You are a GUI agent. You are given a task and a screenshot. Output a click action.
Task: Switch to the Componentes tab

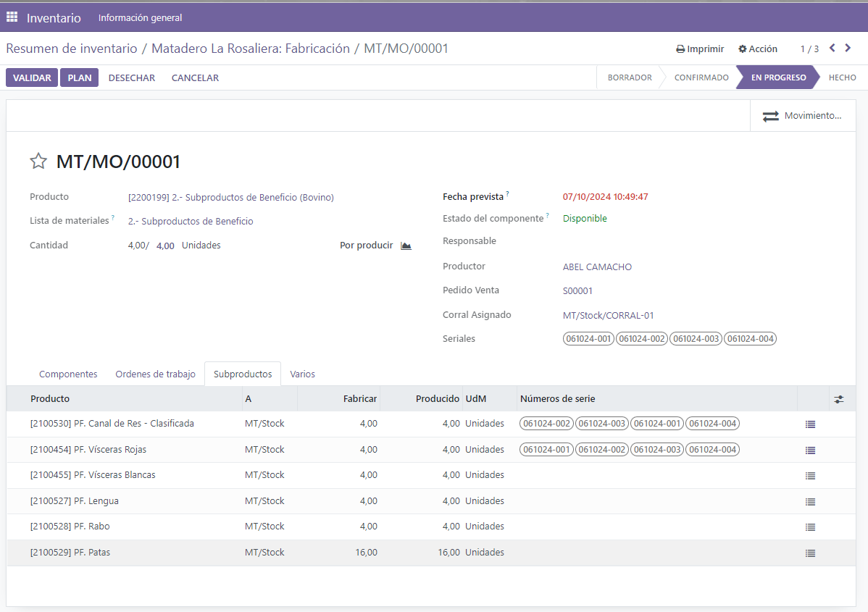68,374
